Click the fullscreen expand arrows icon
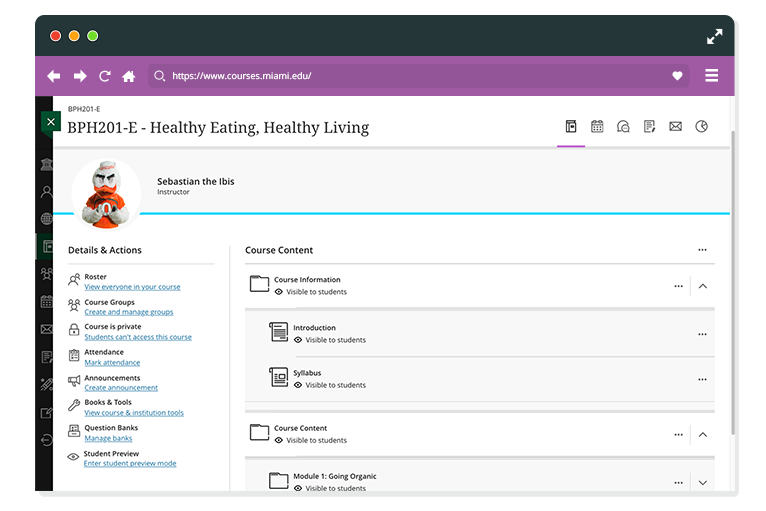 pos(714,37)
